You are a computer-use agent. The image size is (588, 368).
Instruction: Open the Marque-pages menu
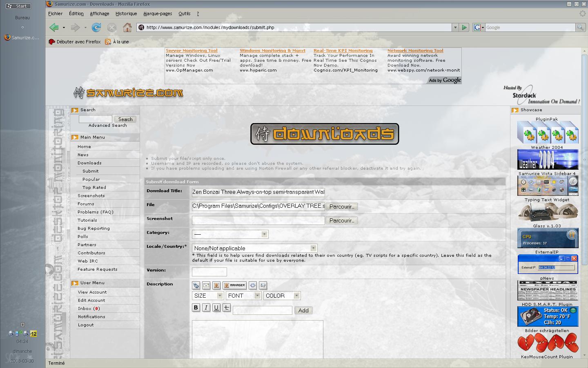tap(158, 13)
